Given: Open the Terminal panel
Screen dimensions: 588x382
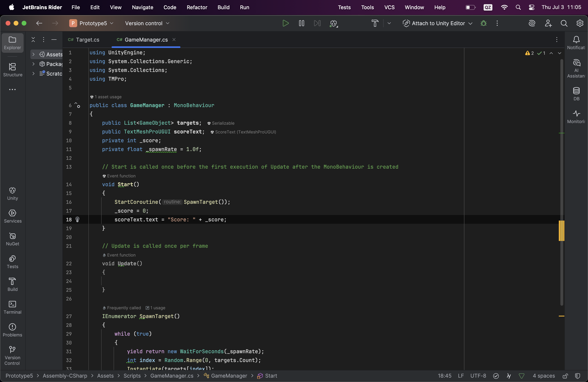Looking at the screenshot, I should tap(12, 307).
